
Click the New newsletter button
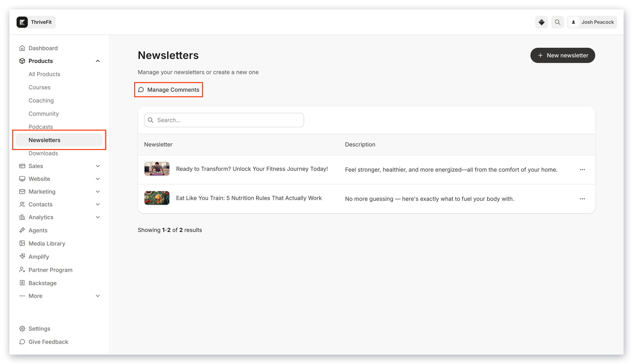(x=562, y=55)
